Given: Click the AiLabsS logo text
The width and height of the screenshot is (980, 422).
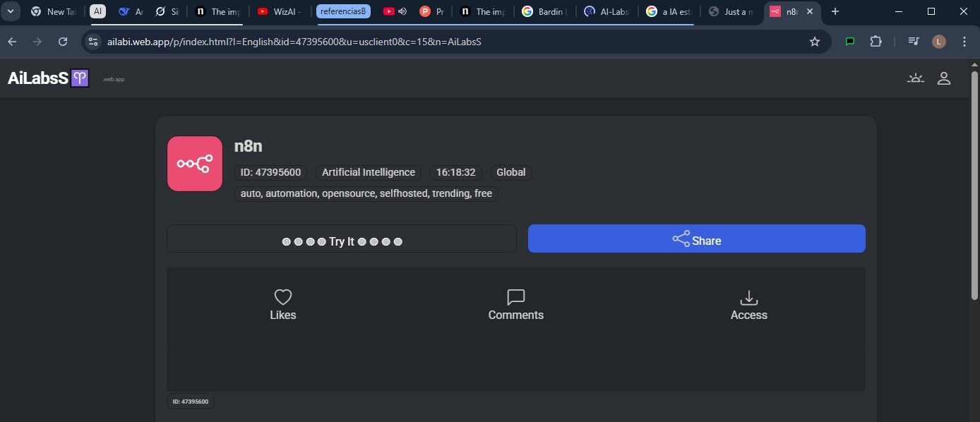Looking at the screenshot, I should (38, 78).
